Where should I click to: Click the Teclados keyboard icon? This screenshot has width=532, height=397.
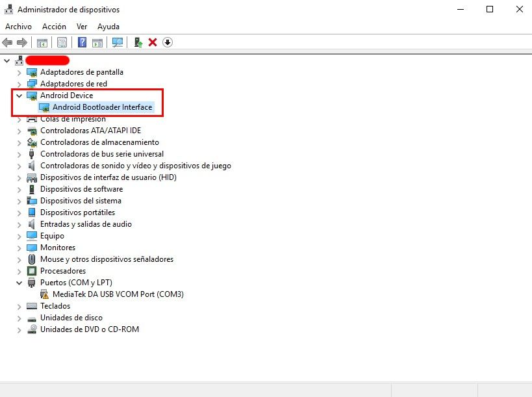[32, 306]
